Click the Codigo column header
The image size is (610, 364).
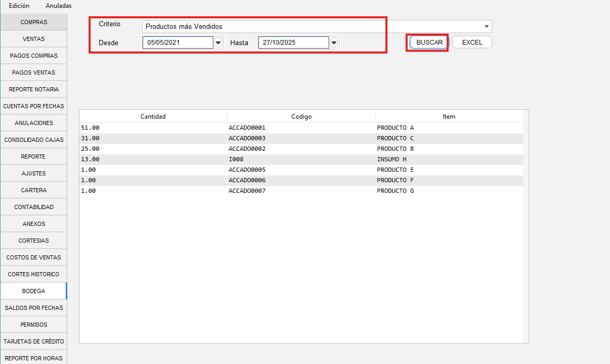(301, 117)
